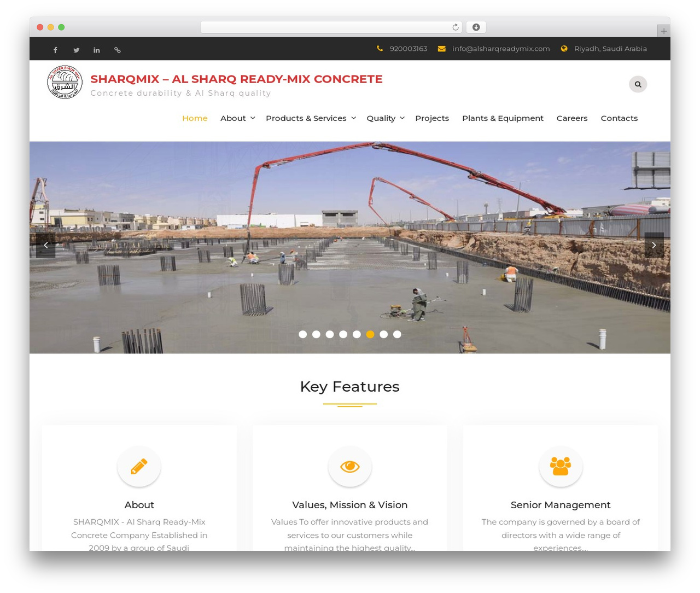Click the pencil icon above About
Viewport: 700px width, 593px height.
[x=139, y=466]
